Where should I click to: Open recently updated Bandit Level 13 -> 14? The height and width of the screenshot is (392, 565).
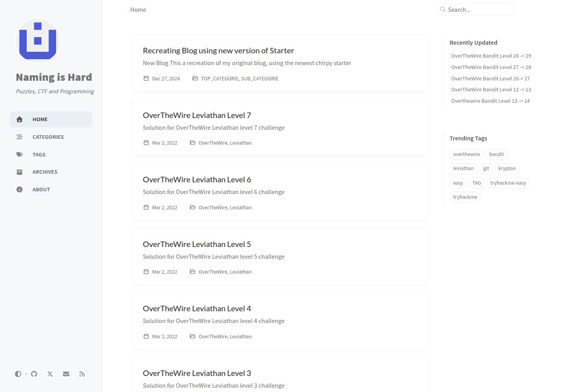click(x=490, y=101)
